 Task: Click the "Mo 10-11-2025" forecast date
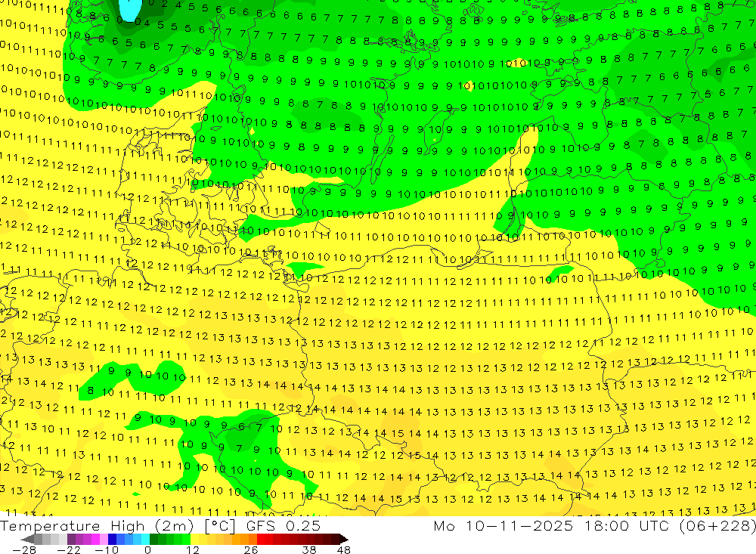(x=503, y=526)
